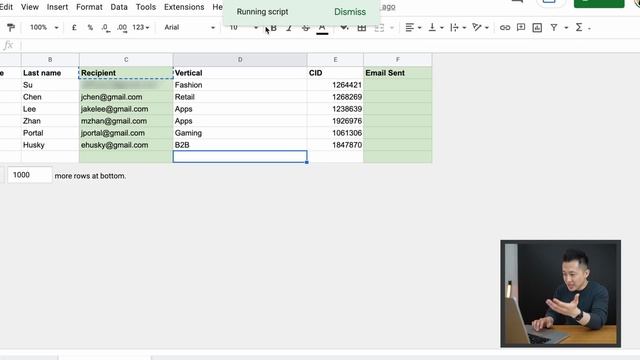The width and height of the screenshot is (640, 360).
Task: Select cell jakelee@gmail.com
Action: [126, 109]
